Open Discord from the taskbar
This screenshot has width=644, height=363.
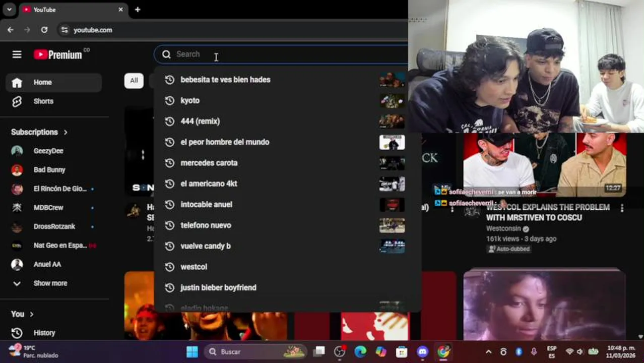(423, 352)
